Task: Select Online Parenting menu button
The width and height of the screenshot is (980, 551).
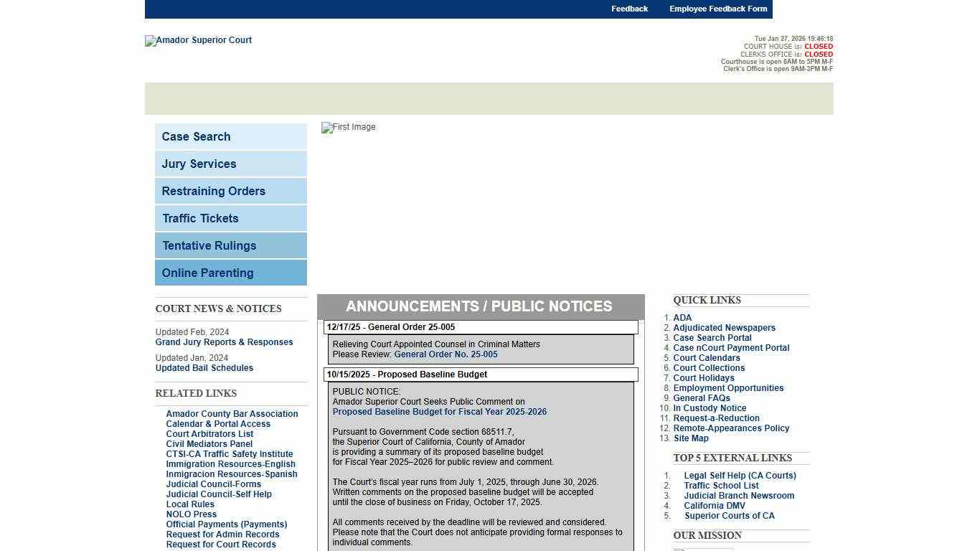Action: coord(230,273)
